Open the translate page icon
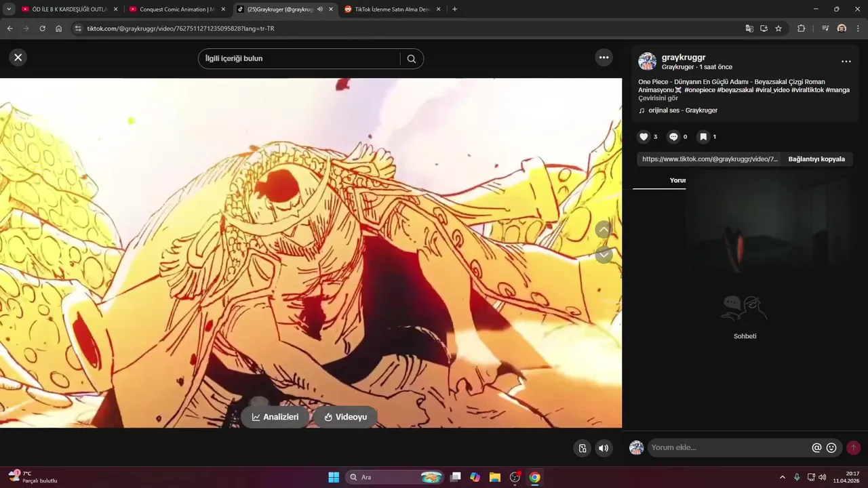Image resolution: width=868 pixels, height=488 pixels. click(749, 28)
